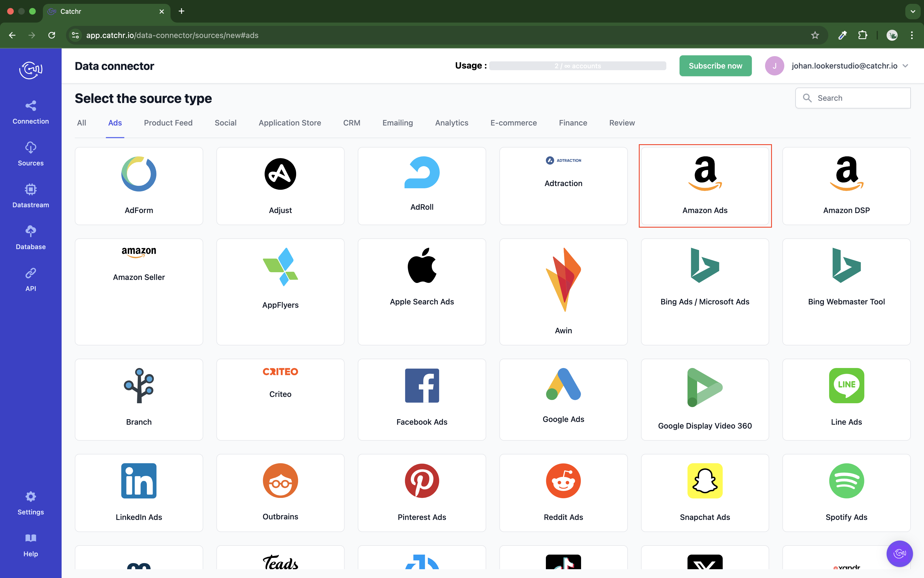Select the Google Ads source card
Screen dimensions: 924x578
tap(563, 399)
